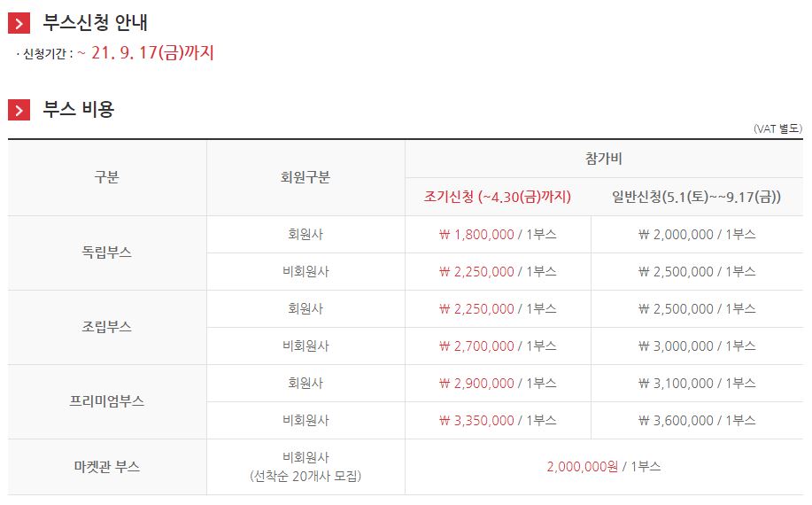Click the application deadline 21. 9. 17(금)까지
This screenshot has width=812, height=505.
click(152, 52)
